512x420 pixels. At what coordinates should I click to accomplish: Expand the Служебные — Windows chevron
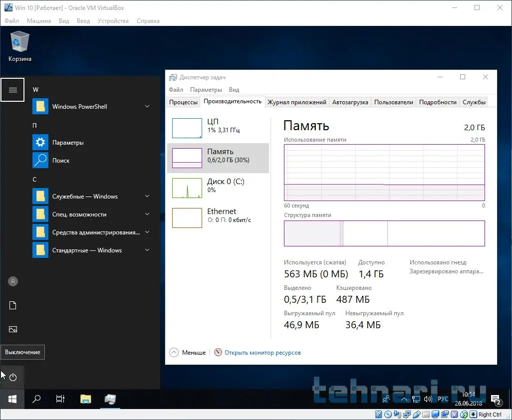pyautogui.click(x=147, y=196)
